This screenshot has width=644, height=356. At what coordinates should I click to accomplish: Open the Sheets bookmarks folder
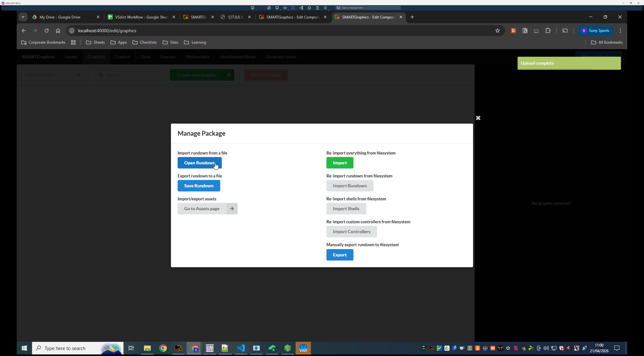click(95, 42)
